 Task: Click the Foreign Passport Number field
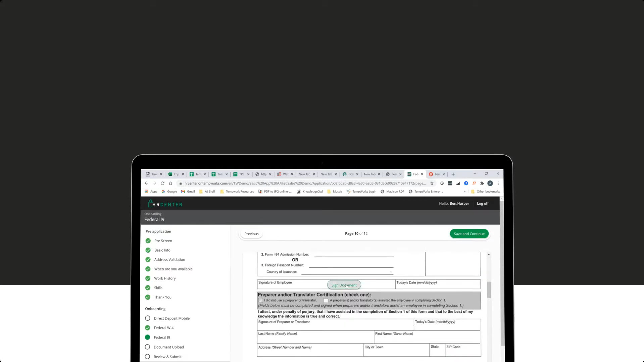coord(351,265)
